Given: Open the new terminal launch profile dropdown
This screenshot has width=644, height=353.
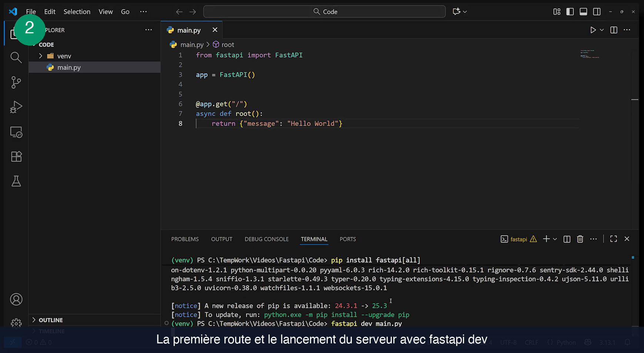Looking at the screenshot, I should [x=555, y=239].
